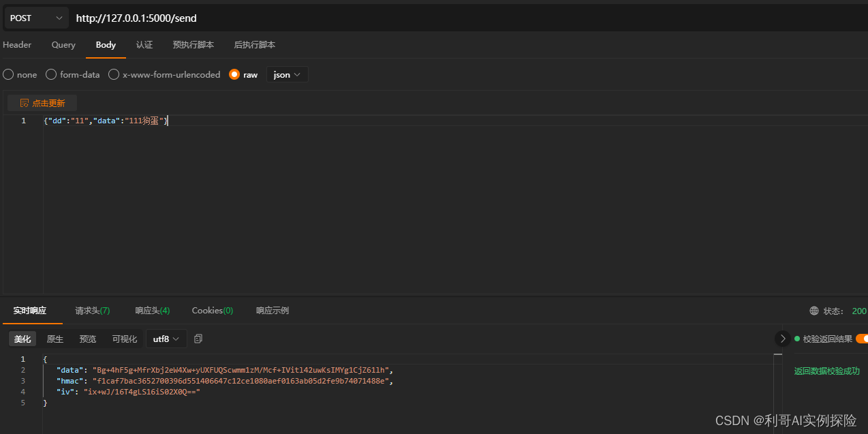Screen dimensions: 868x434
Task: Select the form-data radio button
Action: tap(51, 74)
